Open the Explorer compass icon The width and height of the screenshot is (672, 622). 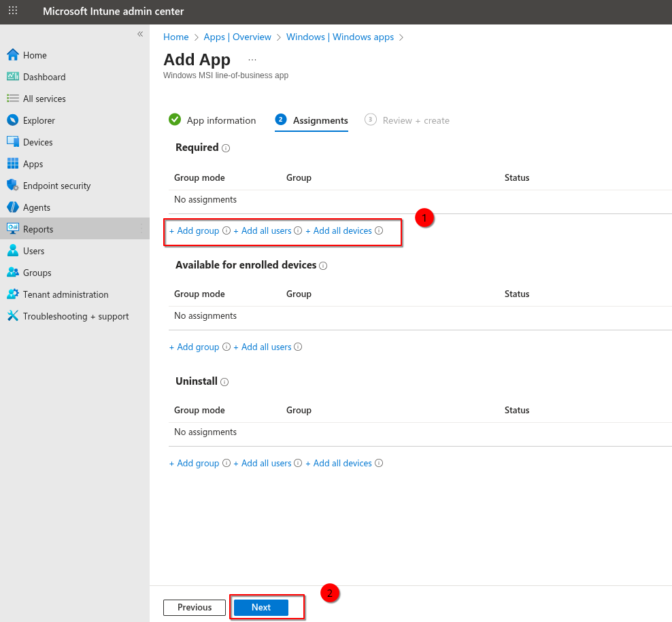pos(13,120)
